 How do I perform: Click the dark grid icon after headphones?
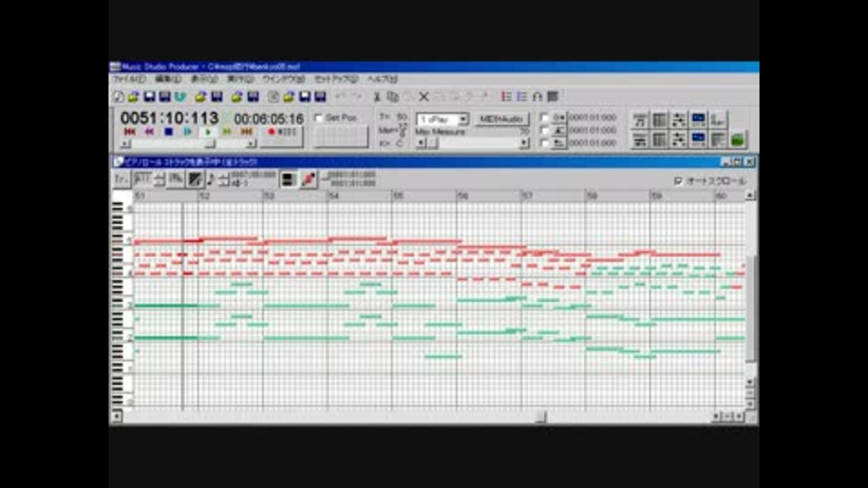pyautogui.click(x=552, y=97)
